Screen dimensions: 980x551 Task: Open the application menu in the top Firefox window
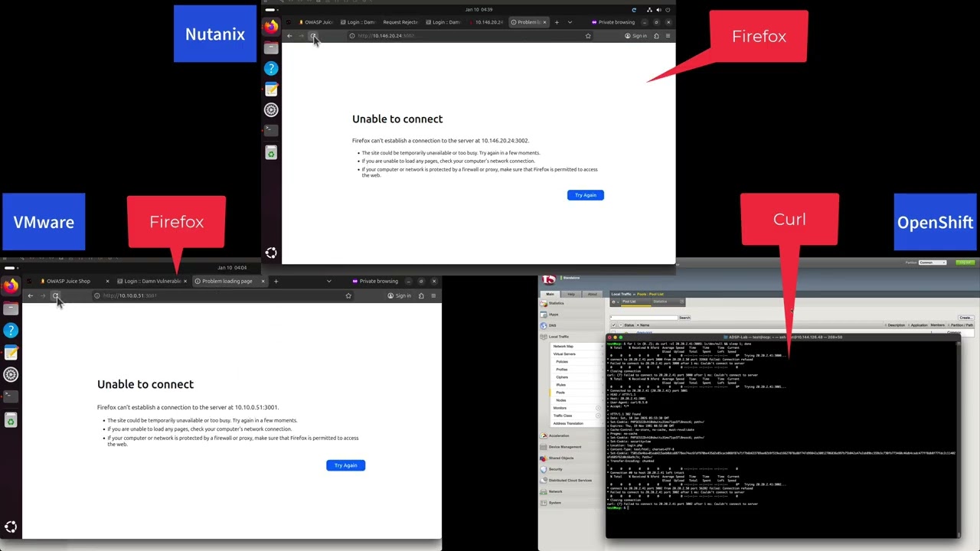(668, 36)
